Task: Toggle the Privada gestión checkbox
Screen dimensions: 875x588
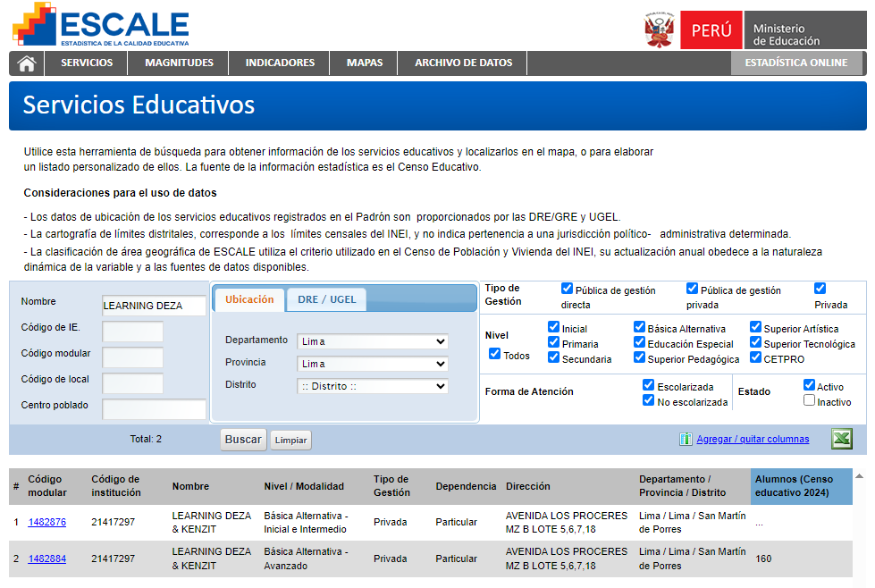Action: [x=820, y=289]
